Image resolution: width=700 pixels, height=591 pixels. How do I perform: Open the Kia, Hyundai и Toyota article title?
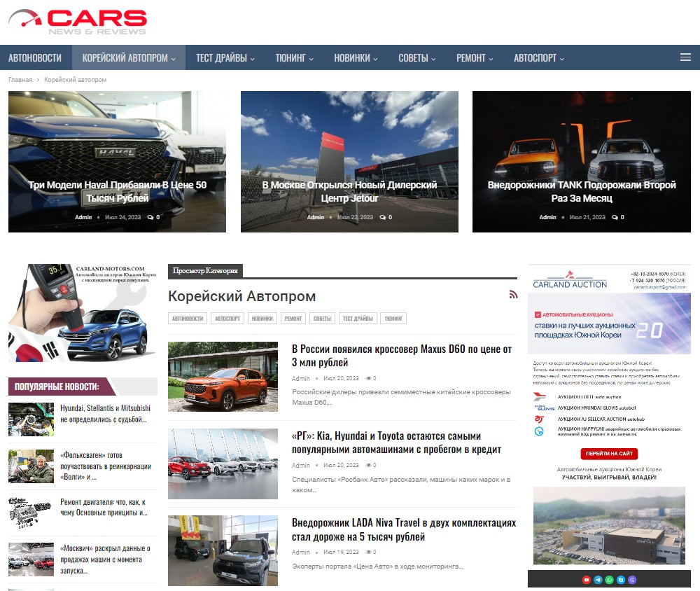[396, 443]
